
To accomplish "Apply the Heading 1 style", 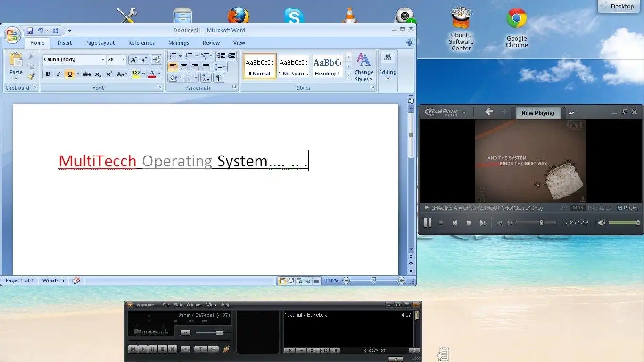I will [x=327, y=66].
